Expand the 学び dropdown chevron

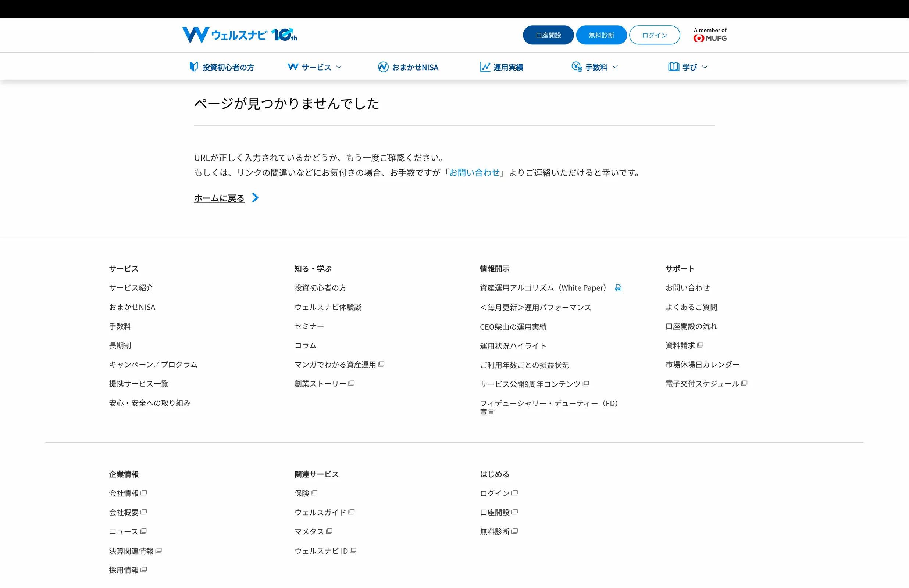tap(705, 67)
